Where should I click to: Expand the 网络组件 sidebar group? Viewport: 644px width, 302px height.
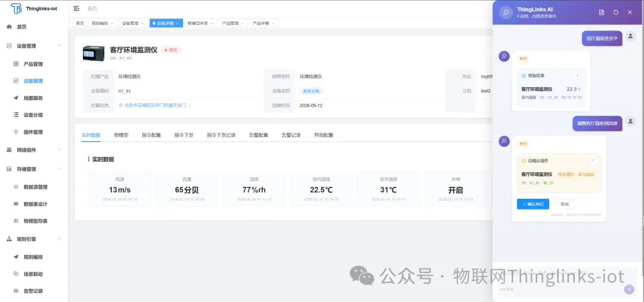pyautogui.click(x=58, y=150)
